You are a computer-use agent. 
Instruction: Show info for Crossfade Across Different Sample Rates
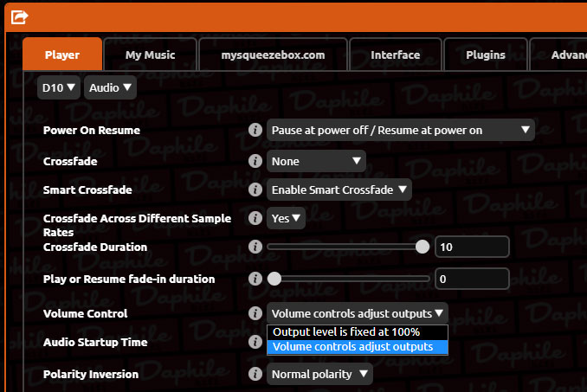[255, 218]
